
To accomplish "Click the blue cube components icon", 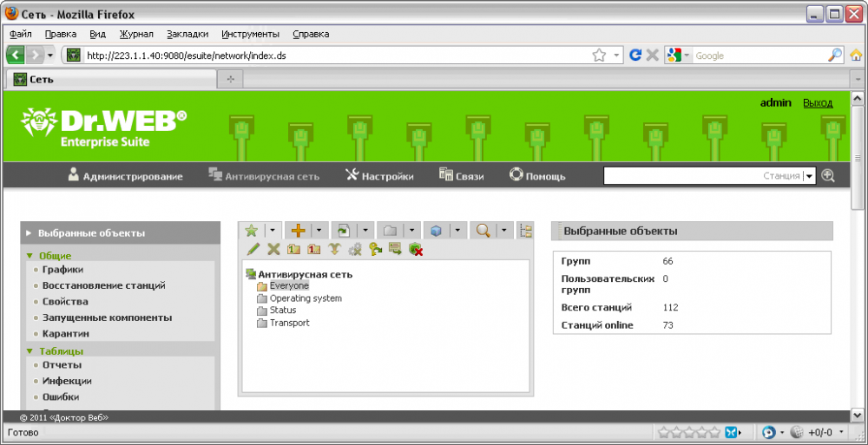I will (437, 231).
